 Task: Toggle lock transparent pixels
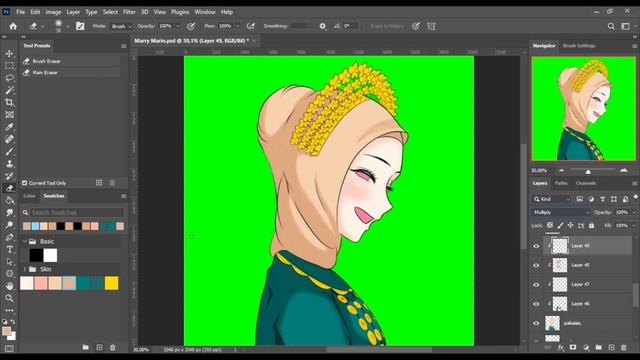coord(550,225)
